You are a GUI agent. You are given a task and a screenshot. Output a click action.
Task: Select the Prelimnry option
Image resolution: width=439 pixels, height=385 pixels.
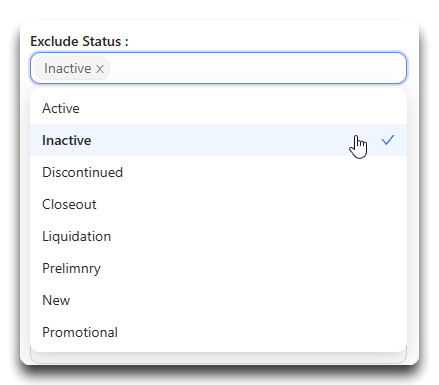[218, 268]
